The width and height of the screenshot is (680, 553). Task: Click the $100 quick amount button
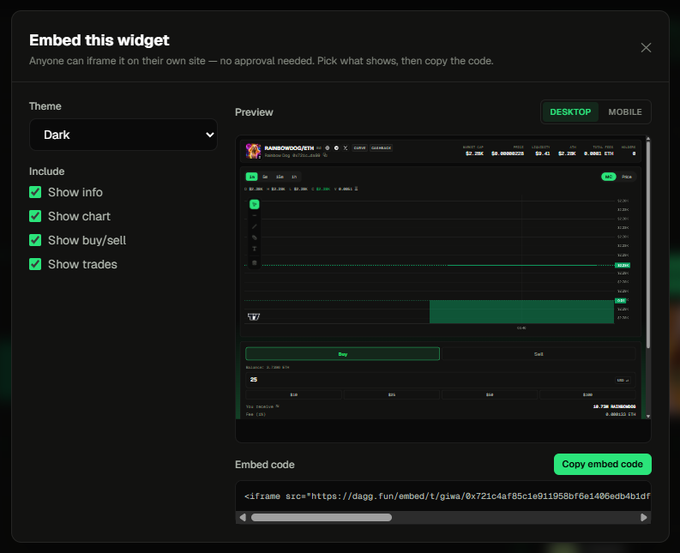tap(587, 395)
